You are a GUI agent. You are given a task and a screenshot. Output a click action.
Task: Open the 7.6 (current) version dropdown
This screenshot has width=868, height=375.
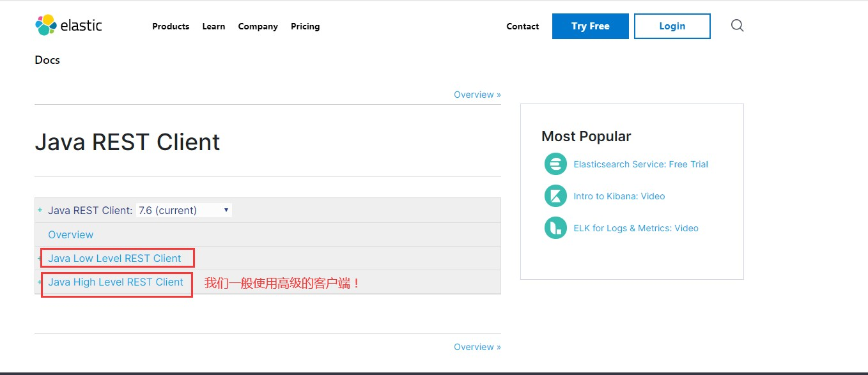[x=184, y=210]
